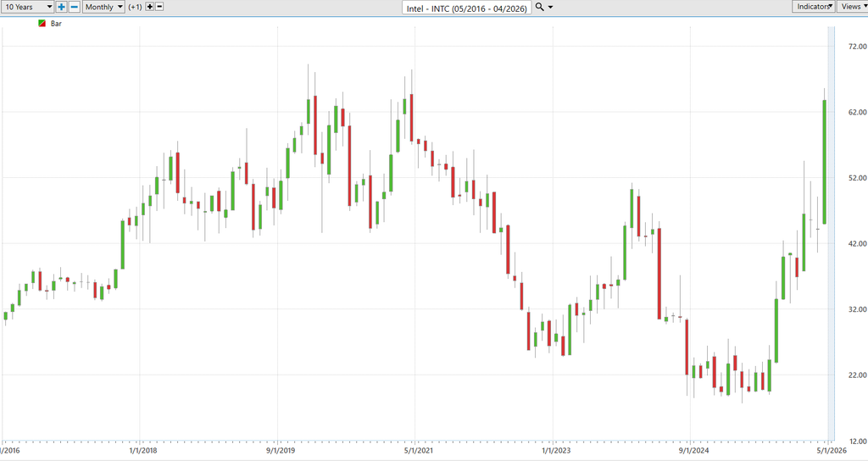Click the (+1) offset label

135,7
